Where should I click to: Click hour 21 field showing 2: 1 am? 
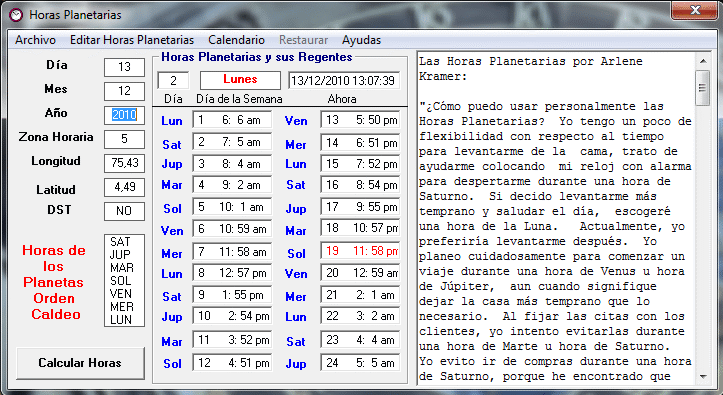[x=361, y=295]
